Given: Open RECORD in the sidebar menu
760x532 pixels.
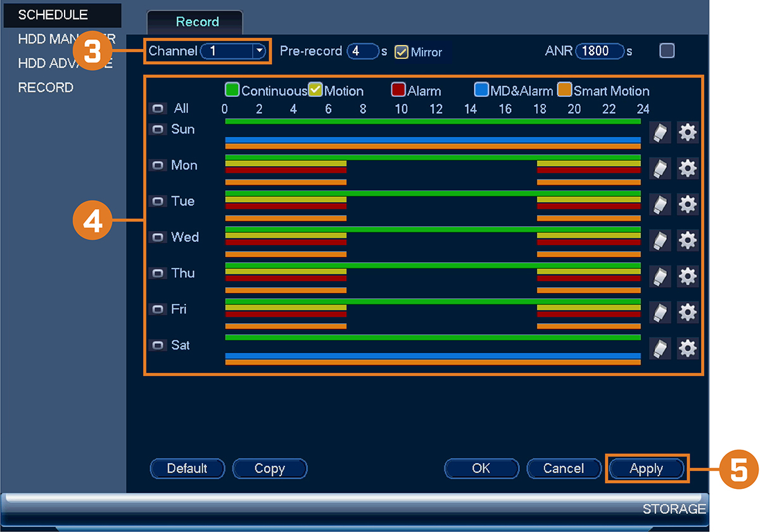Looking at the screenshot, I should 46,87.
